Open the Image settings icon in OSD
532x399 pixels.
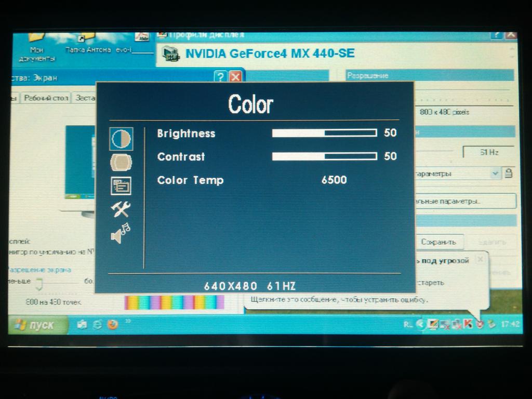[121, 163]
